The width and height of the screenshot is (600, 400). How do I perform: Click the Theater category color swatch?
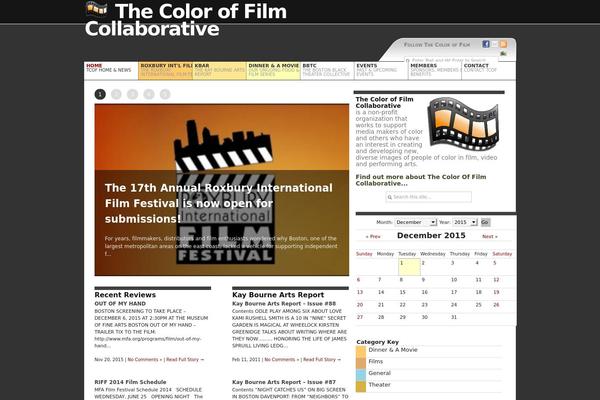pos(361,386)
